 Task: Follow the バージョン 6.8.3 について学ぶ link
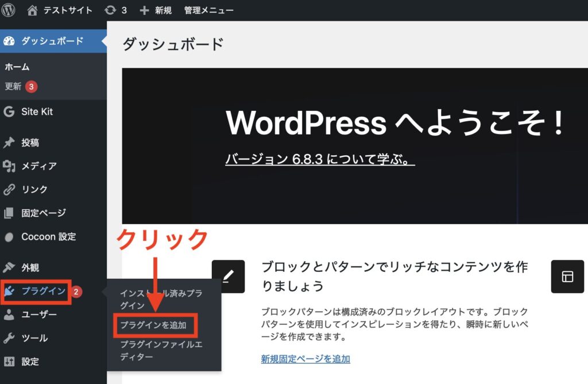(320, 159)
